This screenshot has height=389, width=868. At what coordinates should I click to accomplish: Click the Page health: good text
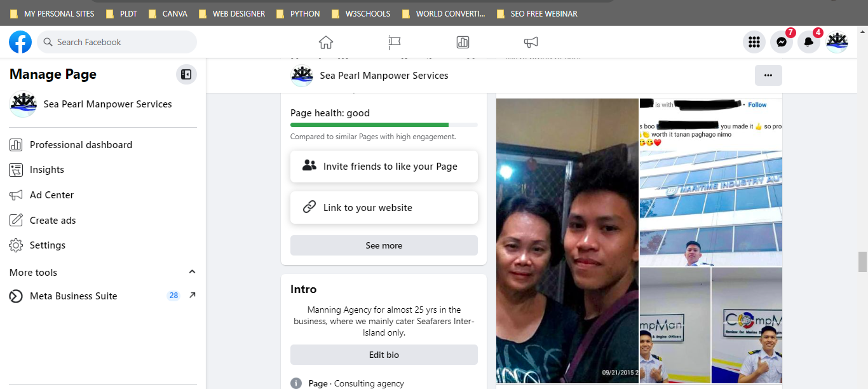pos(330,113)
